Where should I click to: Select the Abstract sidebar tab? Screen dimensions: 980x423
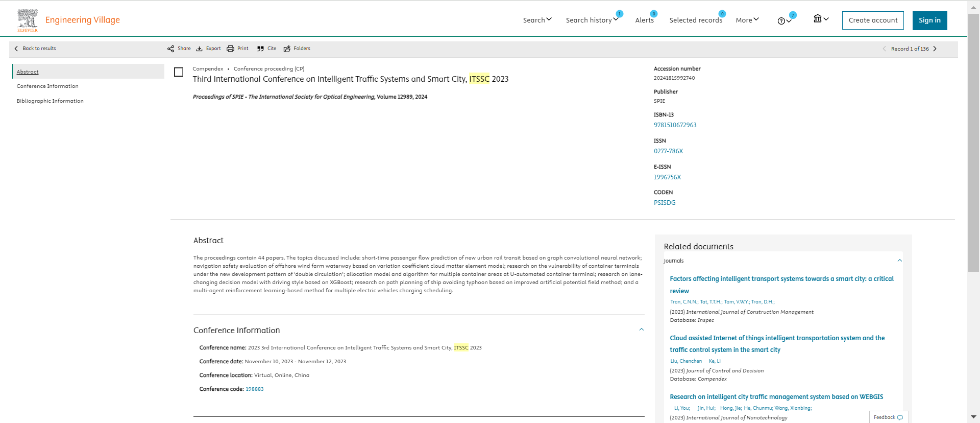[88, 72]
